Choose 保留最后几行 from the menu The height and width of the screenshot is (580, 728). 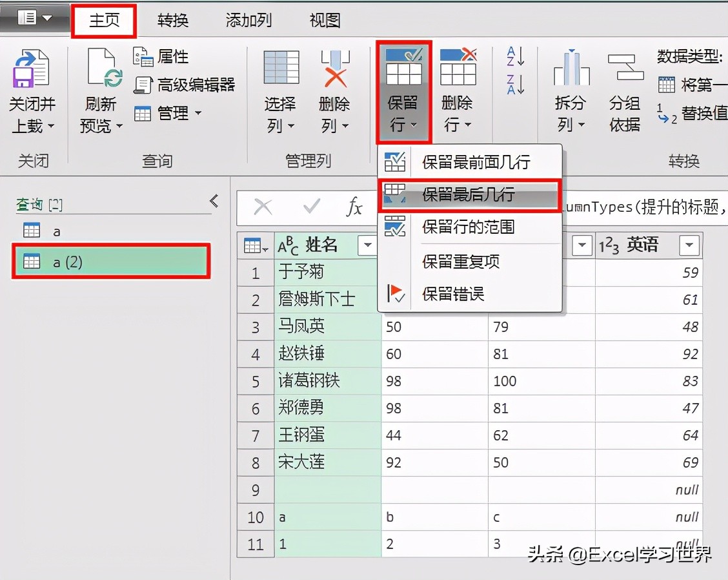pyautogui.click(x=470, y=196)
